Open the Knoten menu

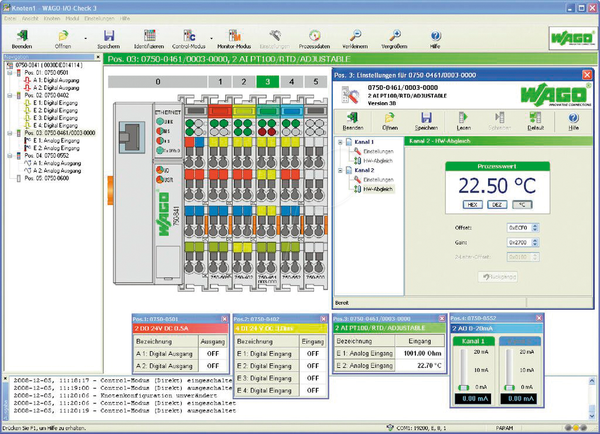pyautogui.click(x=52, y=18)
